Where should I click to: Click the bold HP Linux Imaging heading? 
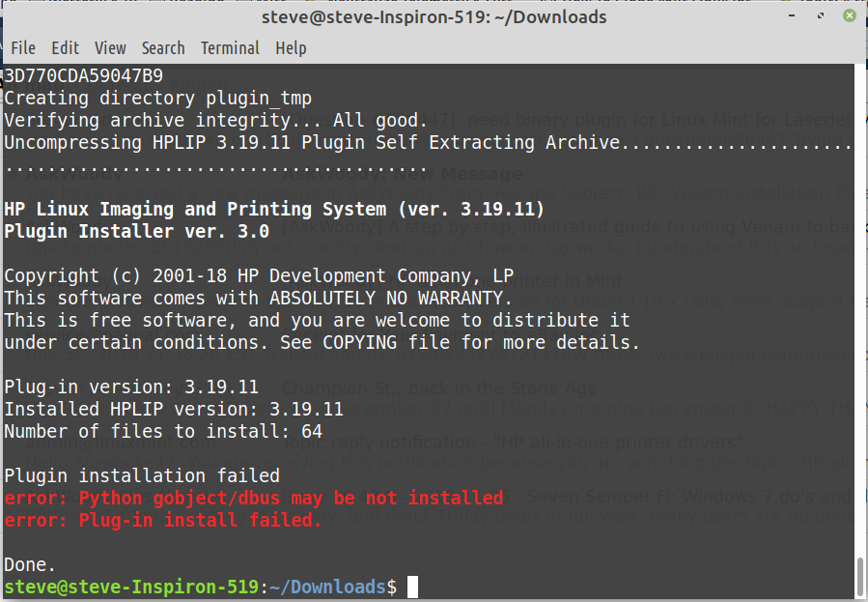tap(274, 210)
